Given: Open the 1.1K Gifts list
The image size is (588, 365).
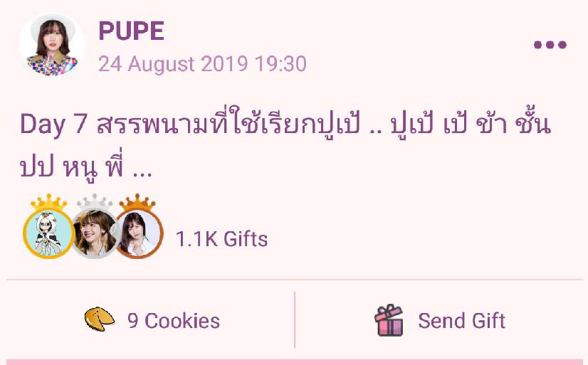Looking at the screenshot, I should pyautogui.click(x=221, y=239).
